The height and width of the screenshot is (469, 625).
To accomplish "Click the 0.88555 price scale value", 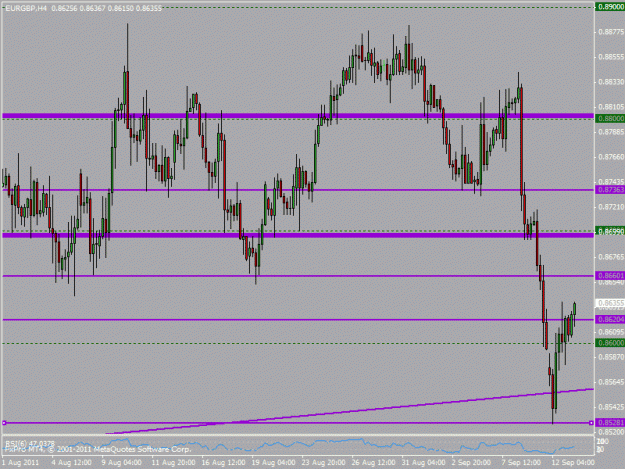I will (611, 57).
